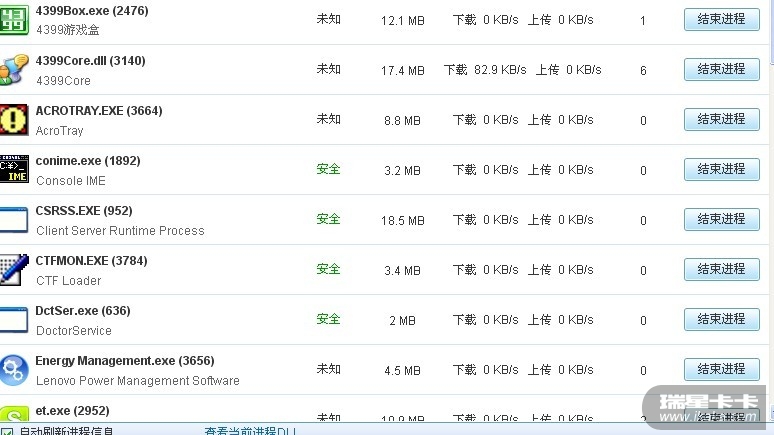Screen dimensions: 774x435
Task: Select the CSRSS.EXE window icon
Action: 13,219
